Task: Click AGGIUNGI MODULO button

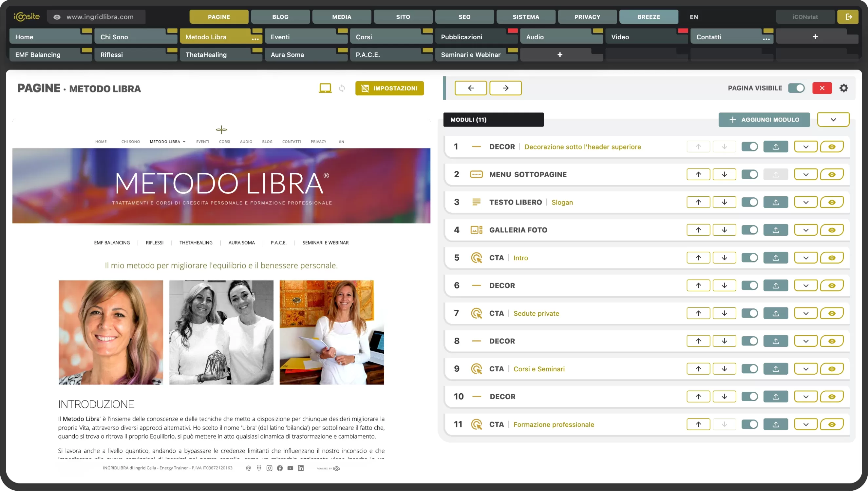Action: coord(764,120)
